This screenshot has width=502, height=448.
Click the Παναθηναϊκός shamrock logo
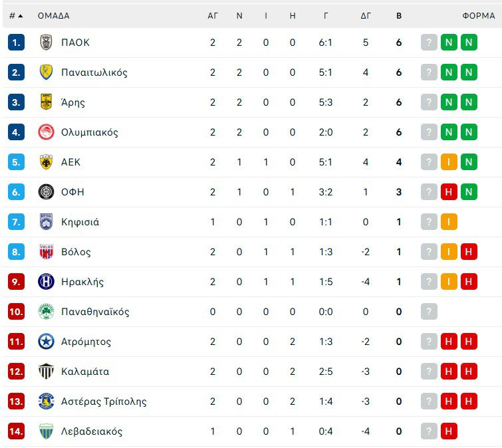pyautogui.click(x=46, y=312)
